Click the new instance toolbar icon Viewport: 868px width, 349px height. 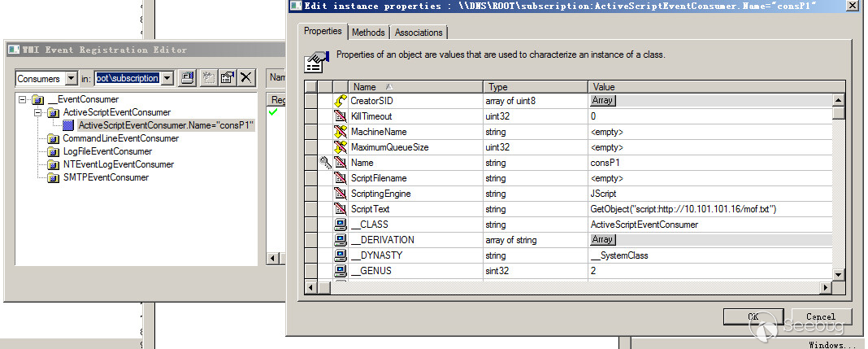click(x=208, y=77)
